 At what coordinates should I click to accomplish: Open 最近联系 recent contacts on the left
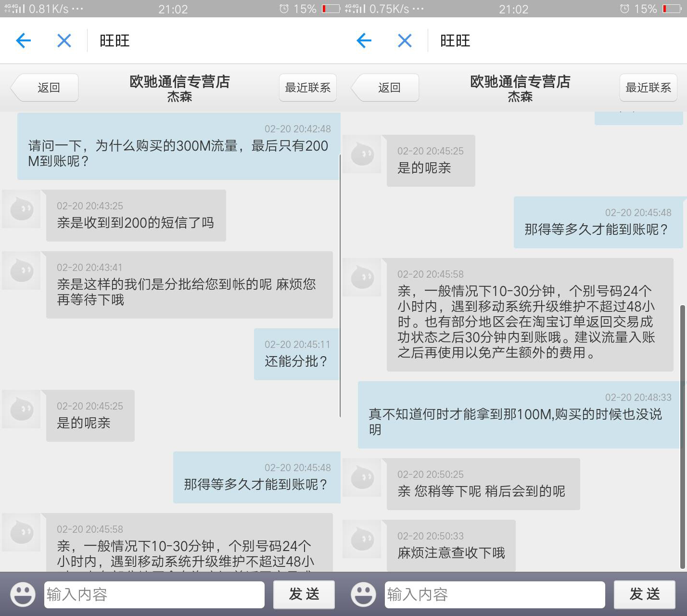307,88
